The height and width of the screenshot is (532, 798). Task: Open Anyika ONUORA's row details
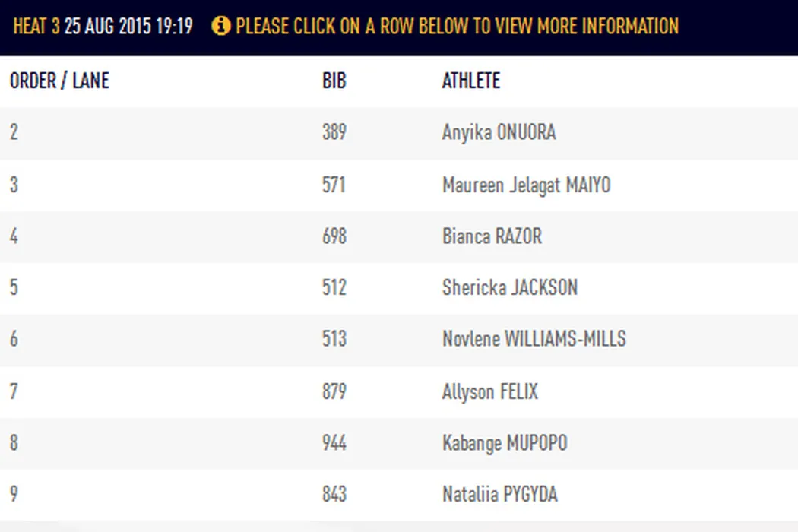coord(499,132)
